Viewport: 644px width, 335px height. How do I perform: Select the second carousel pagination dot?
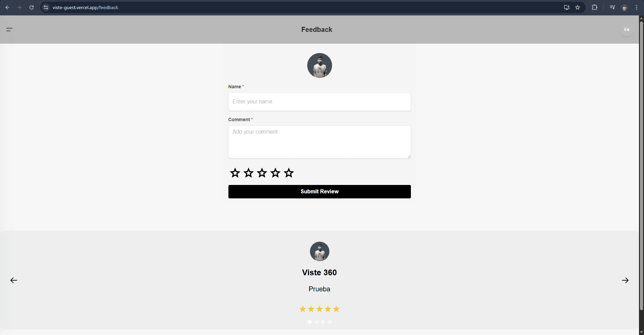(x=316, y=322)
